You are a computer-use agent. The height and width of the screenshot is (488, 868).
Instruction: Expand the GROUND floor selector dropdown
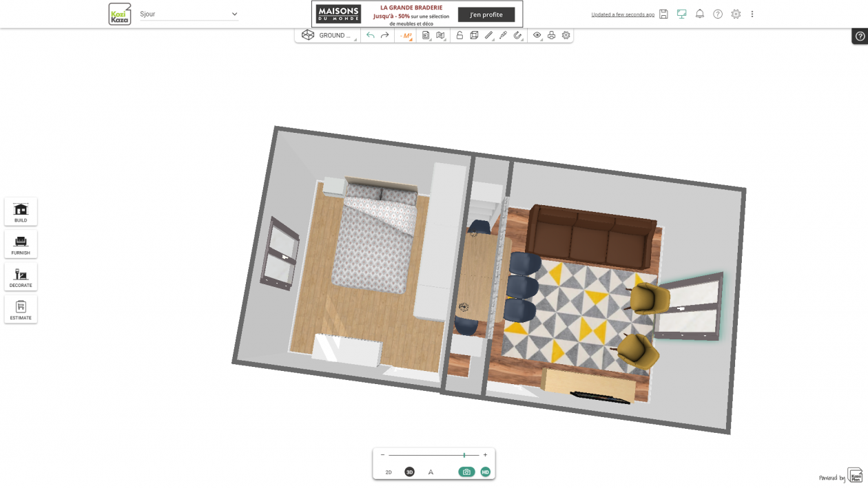click(x=334, y=36)
